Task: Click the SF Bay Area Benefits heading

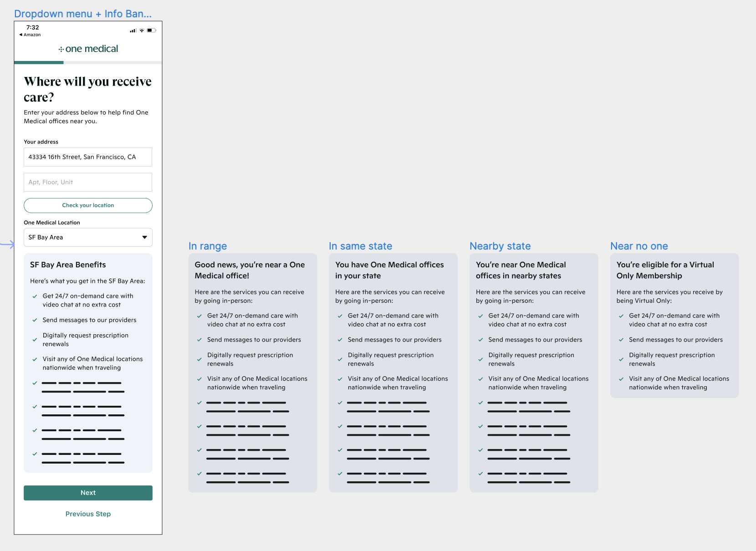Action: point(68,265)
